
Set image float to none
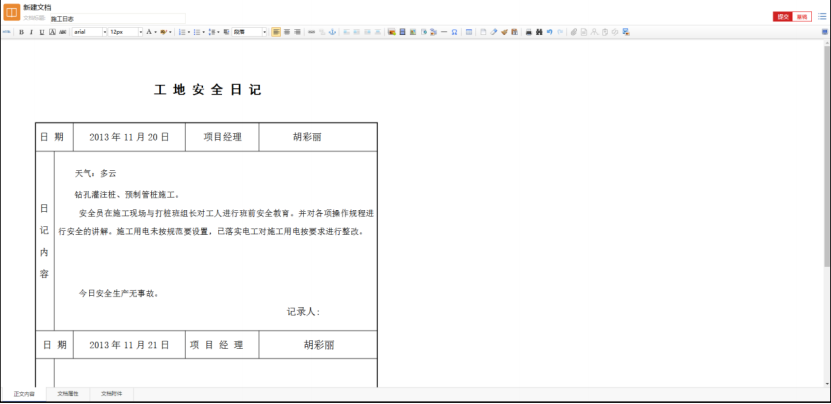coord(346,32)
